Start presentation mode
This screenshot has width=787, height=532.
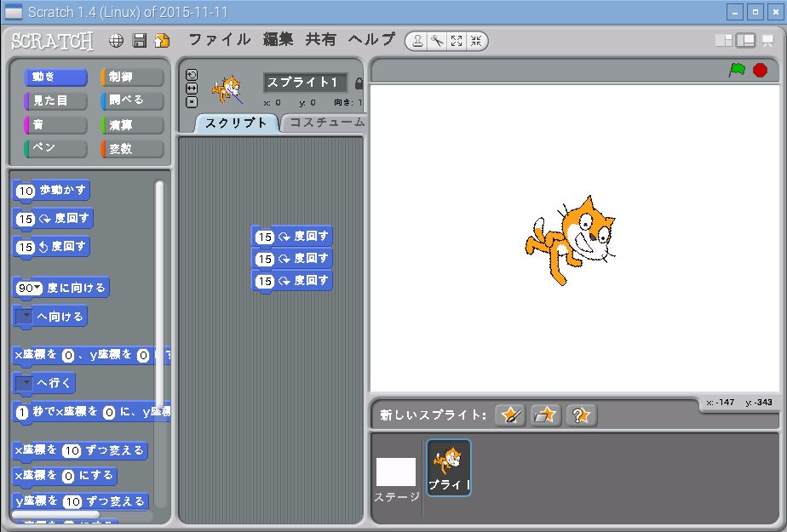(x=768, y=41)
